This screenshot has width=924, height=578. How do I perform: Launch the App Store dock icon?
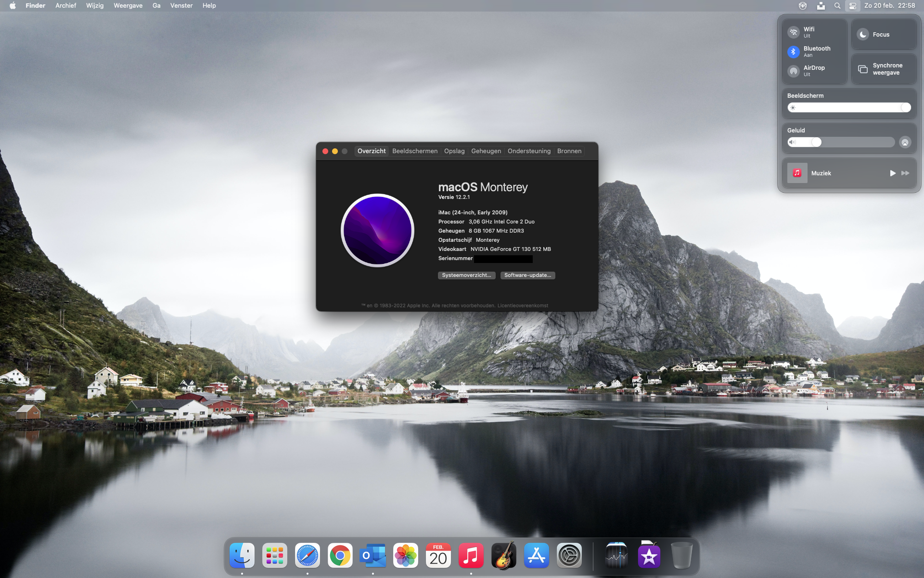(x=537, y=556)
